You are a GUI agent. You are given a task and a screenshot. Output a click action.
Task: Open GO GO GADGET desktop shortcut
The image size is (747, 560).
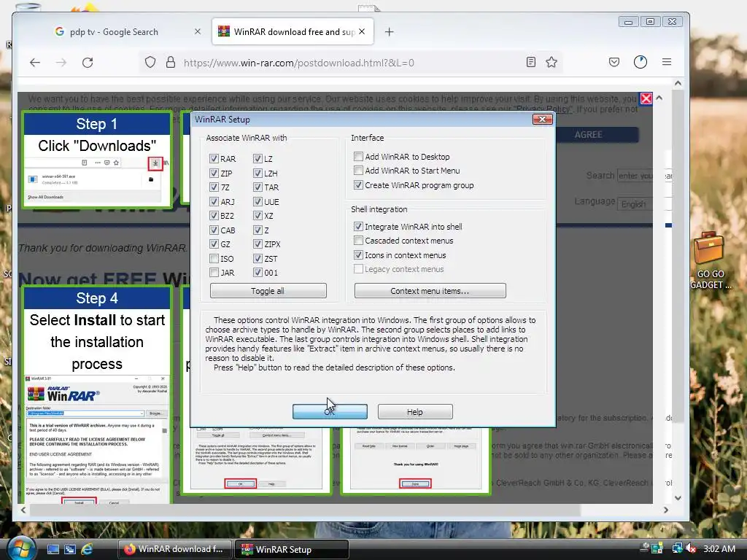[710, 260]
